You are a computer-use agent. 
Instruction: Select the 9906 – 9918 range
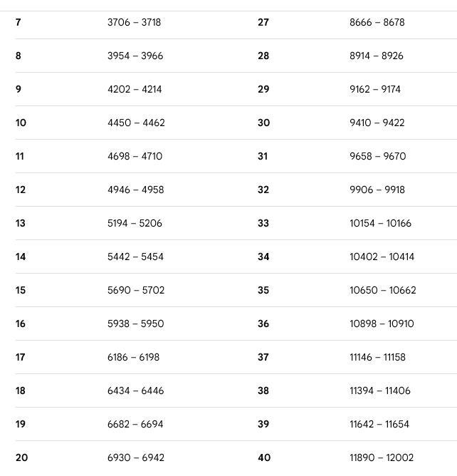click(x=377, y=190)
